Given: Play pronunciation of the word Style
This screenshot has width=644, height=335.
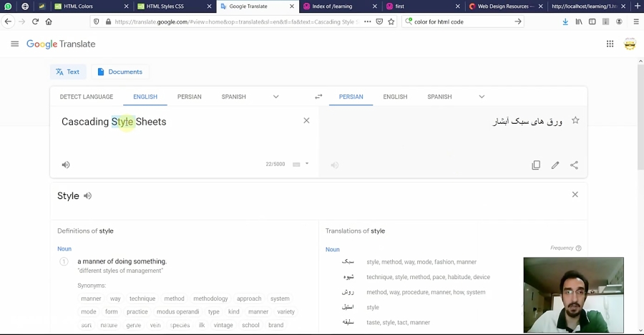Looking at the screenshot, I should point(87,195).
